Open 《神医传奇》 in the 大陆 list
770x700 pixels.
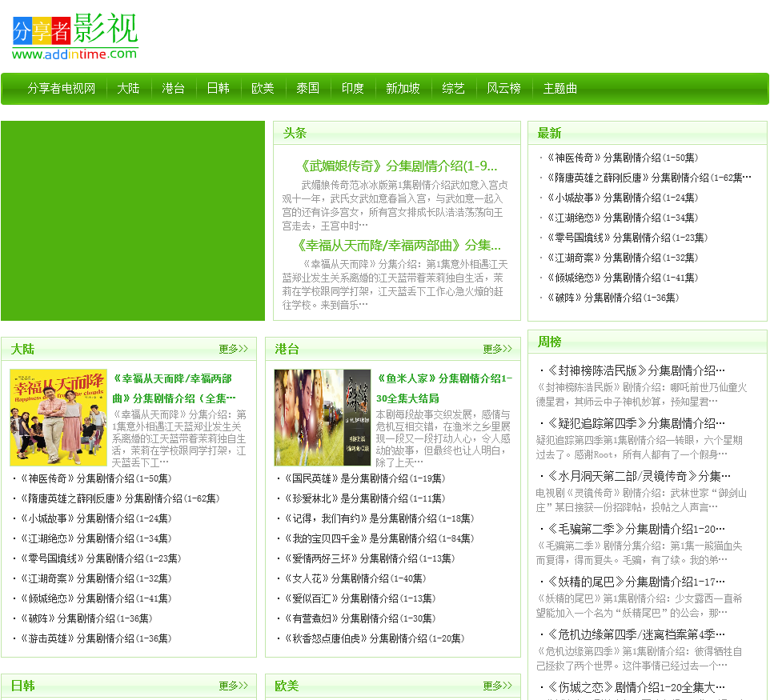[x=96, y=478]
